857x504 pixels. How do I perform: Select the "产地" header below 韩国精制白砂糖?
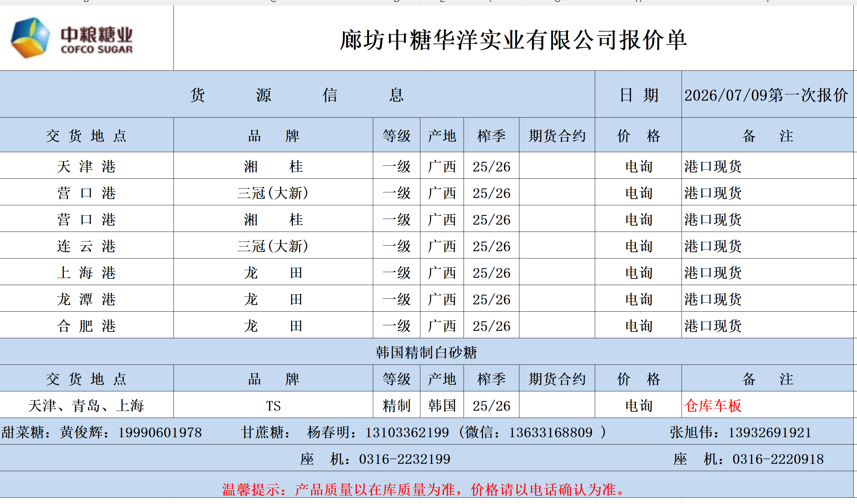pos(442,378)
